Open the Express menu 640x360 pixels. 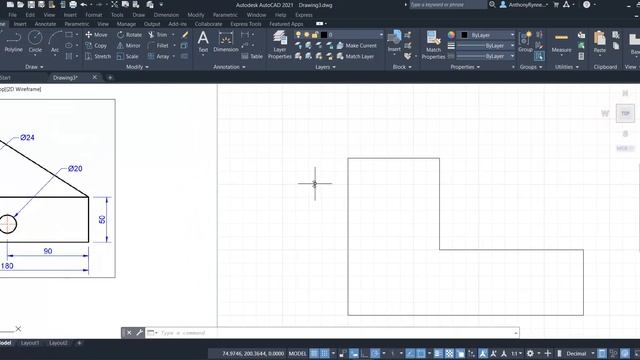point(304,15)
